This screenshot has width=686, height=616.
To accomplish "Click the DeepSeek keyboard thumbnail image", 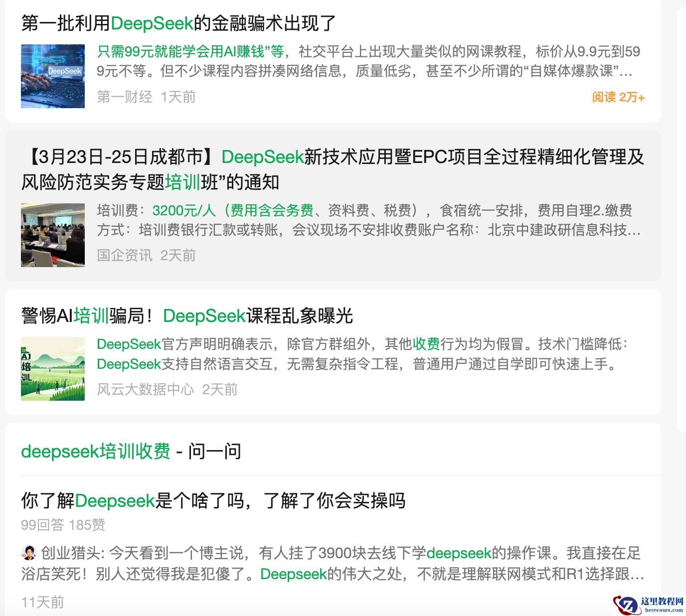I will pos(52,75).
